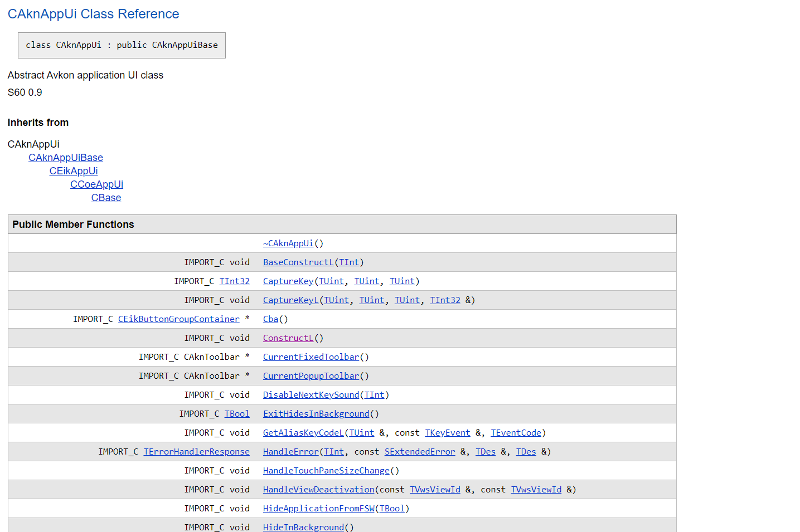Click the TBool parameter in HideApplicationFromFSW

(x=392, y=509)
